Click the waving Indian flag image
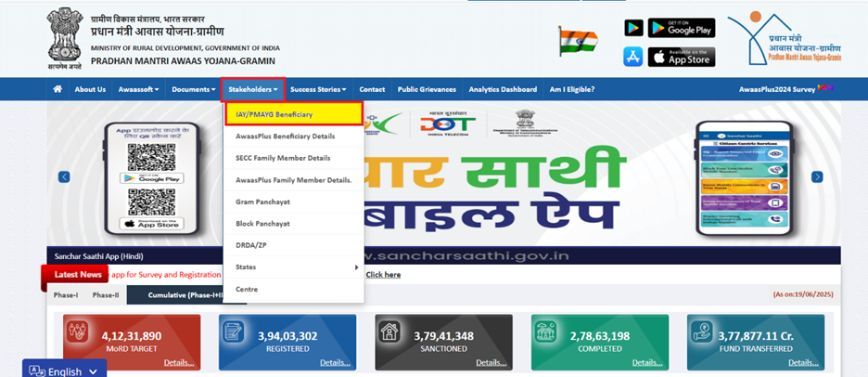Image resolution: width=868 pixels, height=377 pixels. (x=578, y=41)
